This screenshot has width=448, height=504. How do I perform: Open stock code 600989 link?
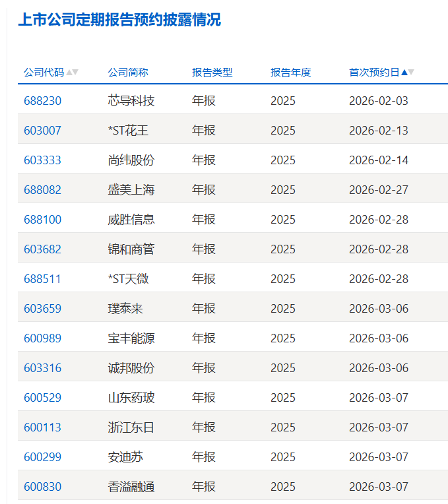(x=42, y=338)
